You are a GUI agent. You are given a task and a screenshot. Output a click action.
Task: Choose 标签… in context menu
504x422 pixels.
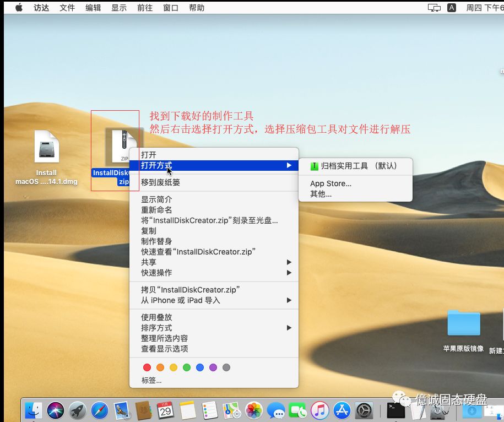[214, 380]
